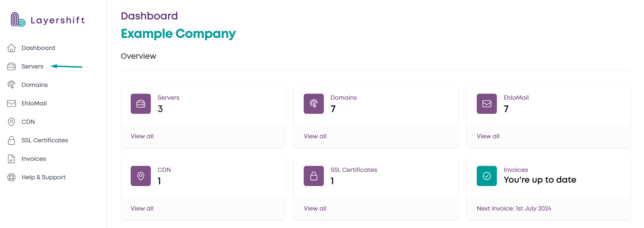
Task: Open Domains from the sidebar menu
Action: click(35, 85)
